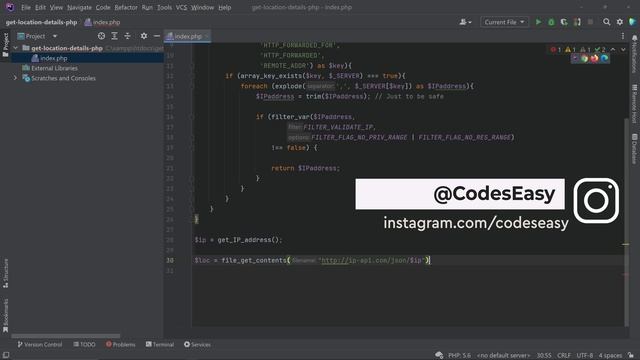This screenshot has width=640, height=360.
Task: Open in built-in preview browser icon
Action: [x=575, y=59]
